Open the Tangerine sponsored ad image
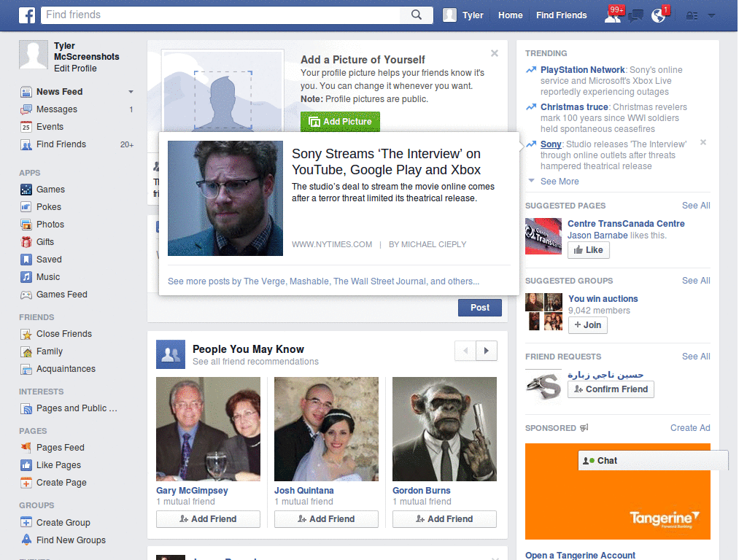This screenshot has width=747, height=560. coord(618,491)
